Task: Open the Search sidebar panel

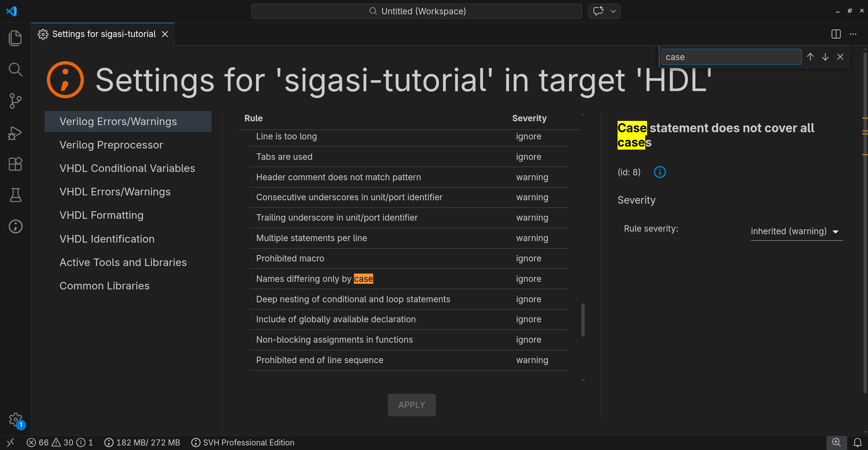Action: [15, 69]
